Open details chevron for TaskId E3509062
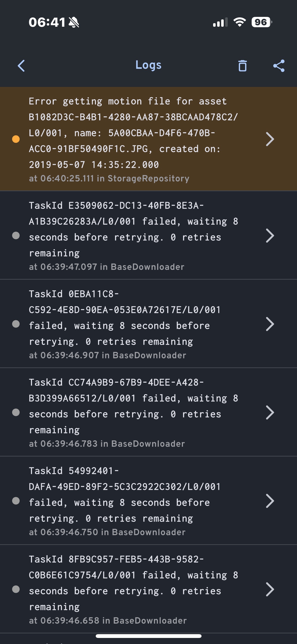297x644 pixels. pos(270,236)
